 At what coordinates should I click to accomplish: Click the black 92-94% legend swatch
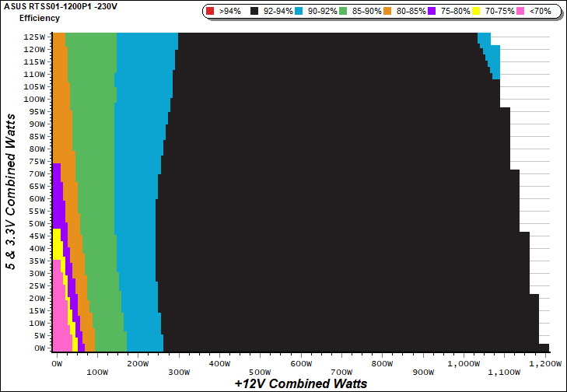[254, 12]
